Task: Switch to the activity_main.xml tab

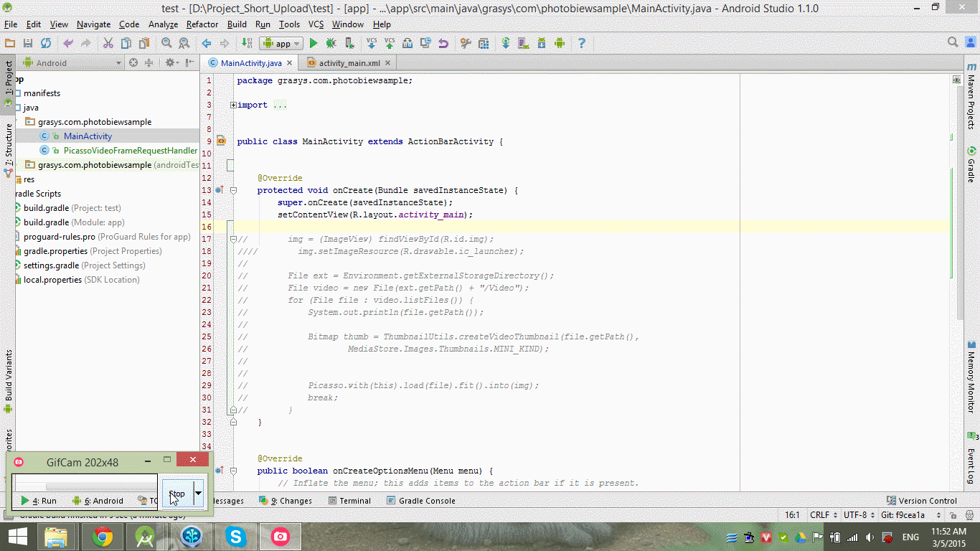Action: click(348, 62)
